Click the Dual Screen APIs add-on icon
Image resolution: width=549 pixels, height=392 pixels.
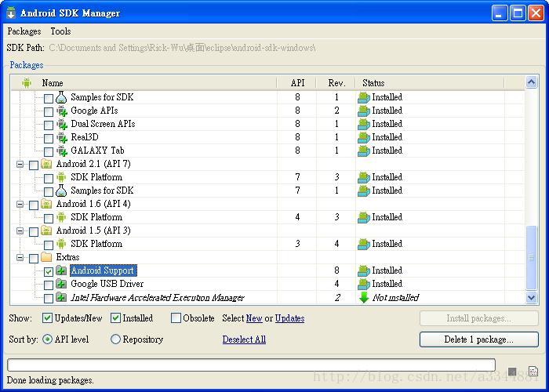pyautogui.click(x=62, y=124)
